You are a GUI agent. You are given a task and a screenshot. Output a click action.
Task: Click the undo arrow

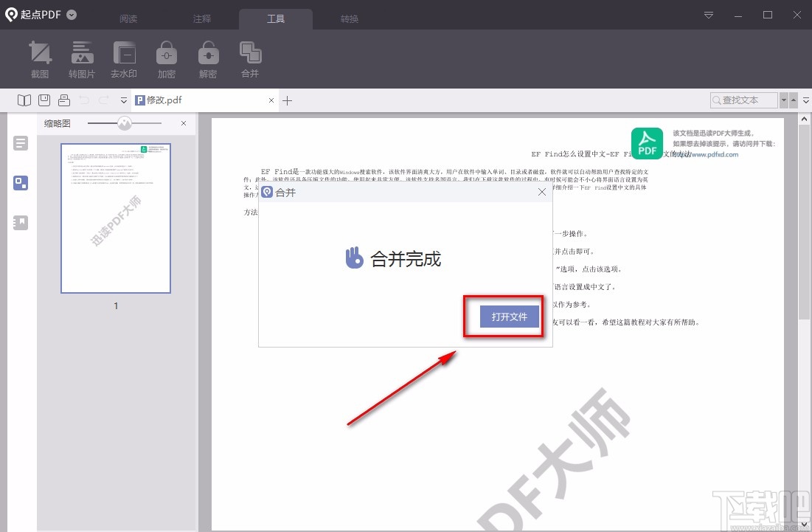coord(84,100)
